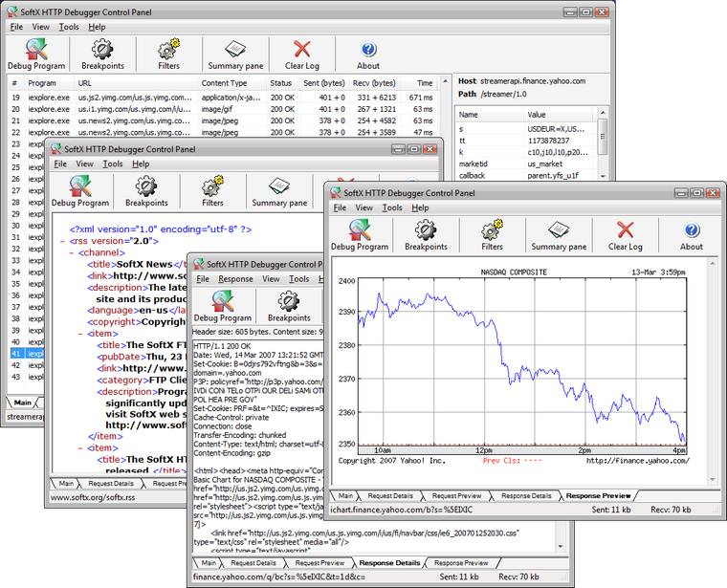Open Breakpoints in the back main window

coord(102,54)
